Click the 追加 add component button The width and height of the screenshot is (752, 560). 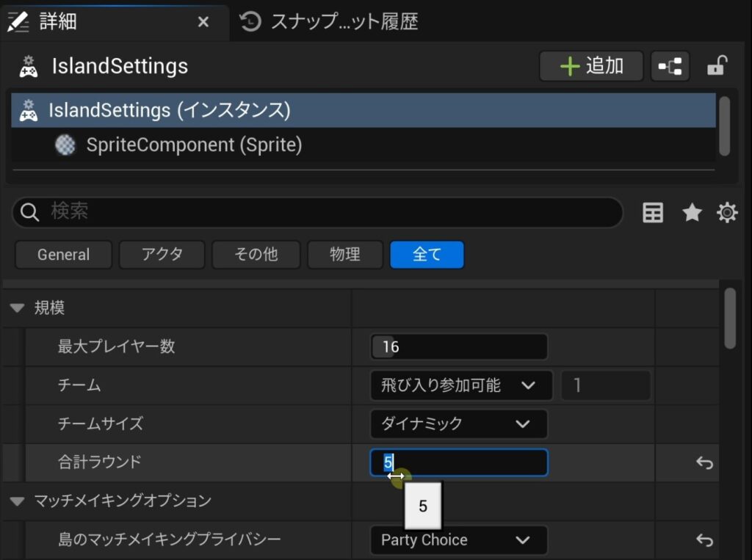tap(591, 66)
